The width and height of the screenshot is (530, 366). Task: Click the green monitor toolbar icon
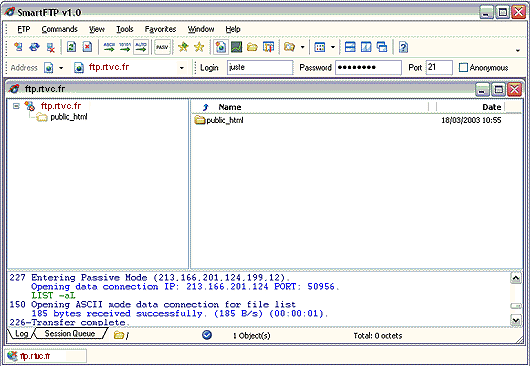[236, 47]
